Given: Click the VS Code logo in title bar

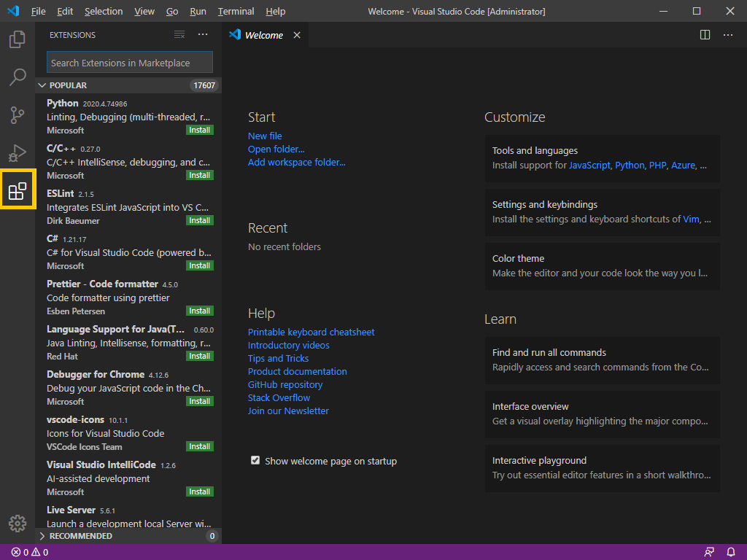Looking at the screenshot, I should click(13, 11).
